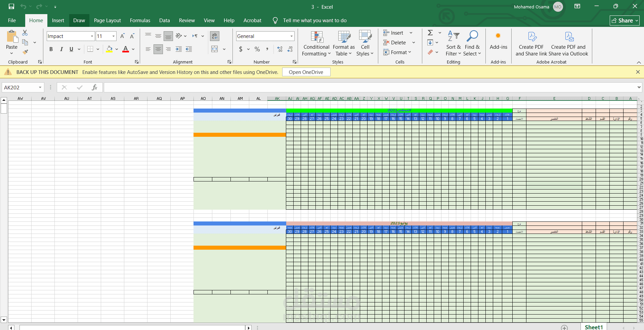Expand the font color dropdown arrow

pos(133,49)
